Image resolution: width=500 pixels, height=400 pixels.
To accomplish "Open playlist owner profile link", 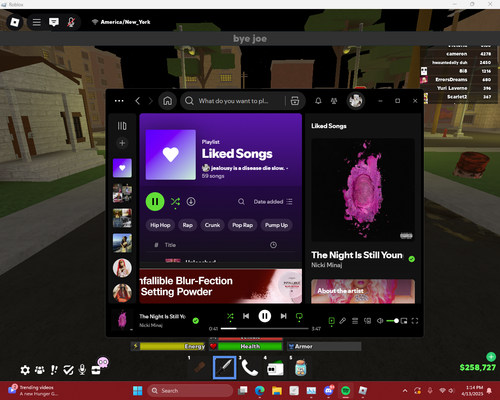I will [x=247, y=168].
